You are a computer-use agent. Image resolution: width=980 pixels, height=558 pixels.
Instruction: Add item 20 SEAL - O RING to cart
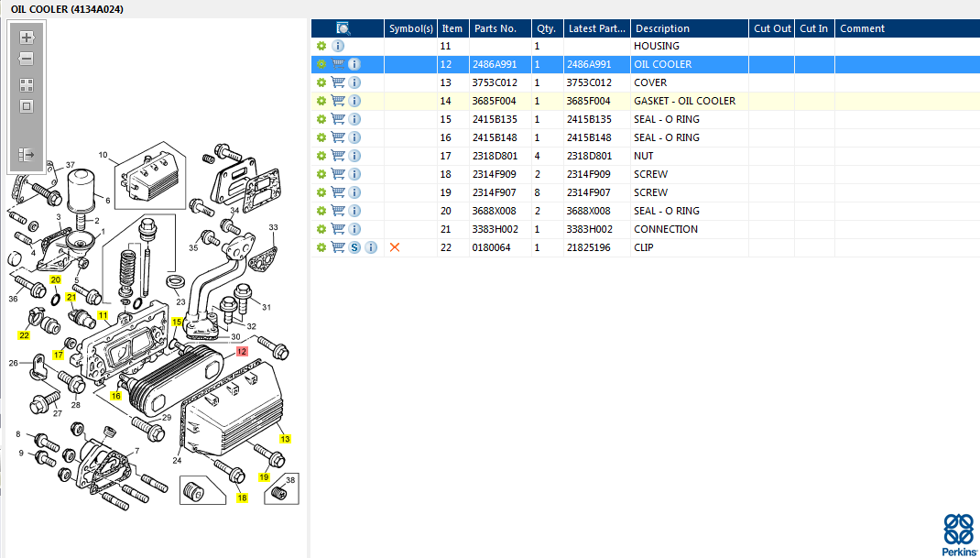338,211
